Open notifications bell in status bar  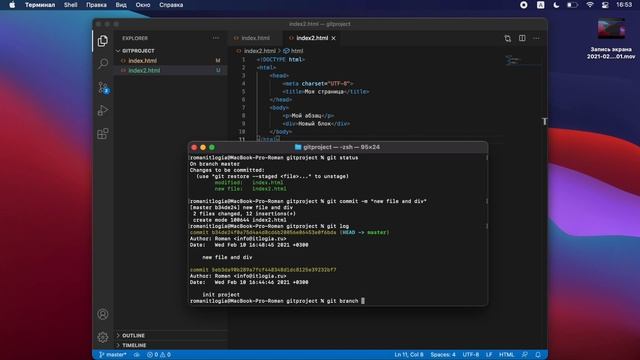pos(538,355)
